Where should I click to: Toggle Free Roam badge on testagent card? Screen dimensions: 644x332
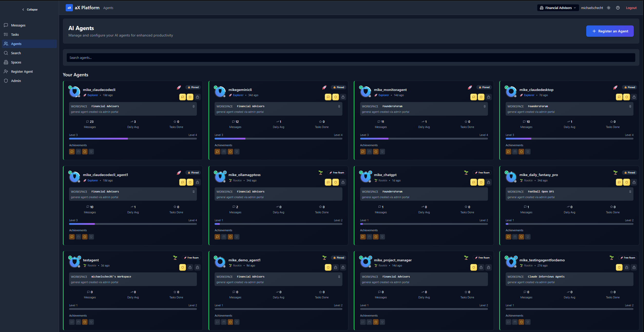191,258
